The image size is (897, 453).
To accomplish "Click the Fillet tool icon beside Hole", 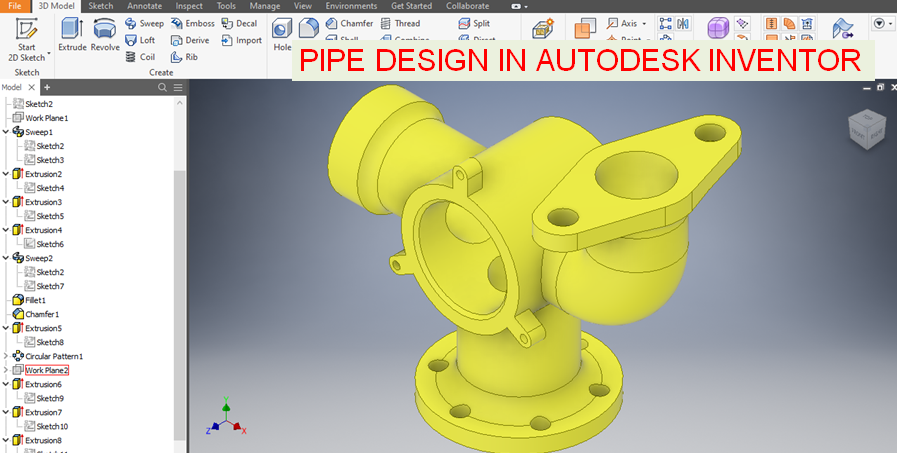I will pyautogui.click(x=309, y=27).
